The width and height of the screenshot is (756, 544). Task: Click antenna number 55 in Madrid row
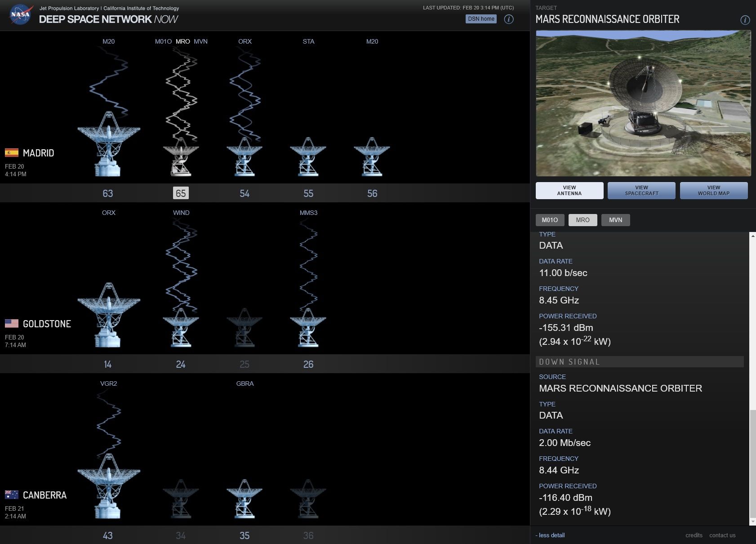308,193
